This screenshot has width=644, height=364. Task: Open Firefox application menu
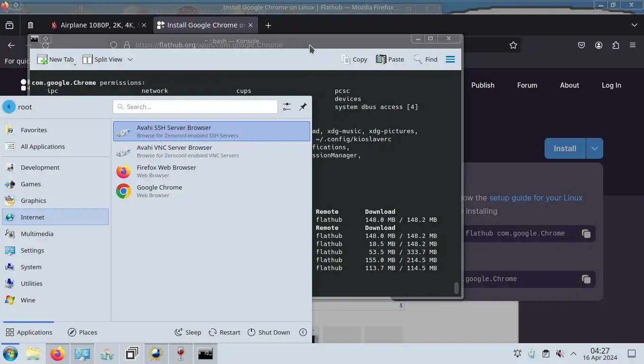633,45
